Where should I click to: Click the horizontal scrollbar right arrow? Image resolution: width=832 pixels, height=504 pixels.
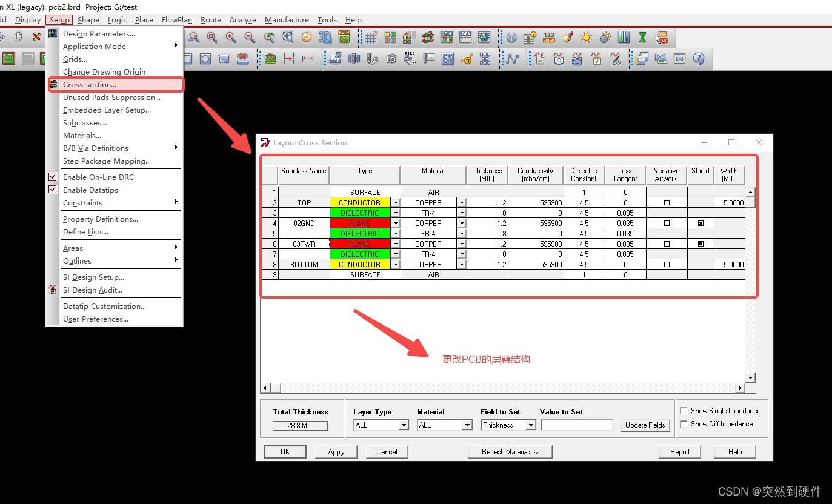740,388
